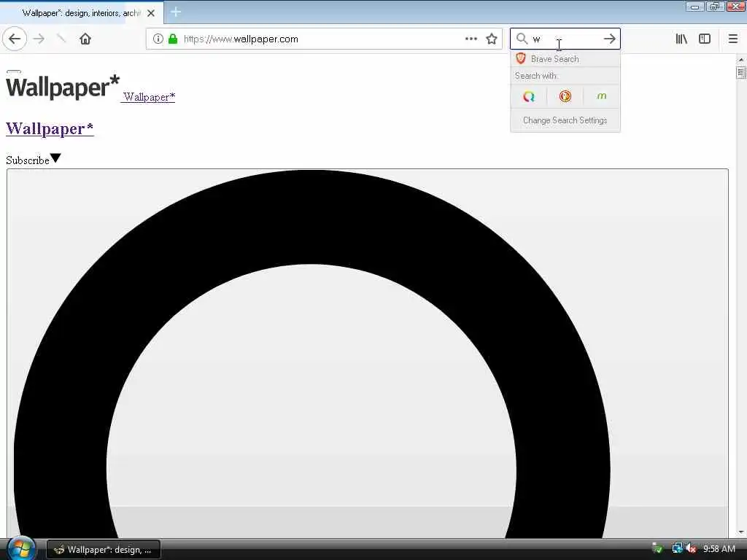Submit search with the arrow button
The image size is (747, 560).
609,39
